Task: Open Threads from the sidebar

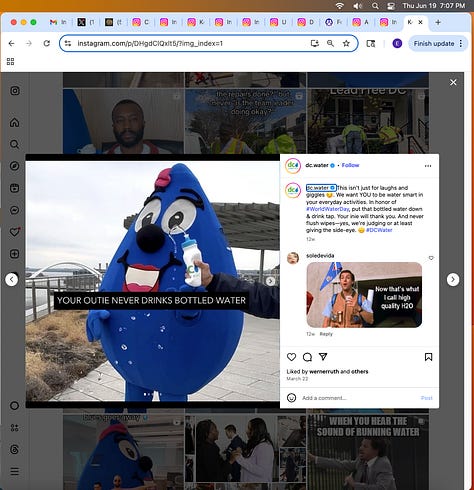Action: 14,450
